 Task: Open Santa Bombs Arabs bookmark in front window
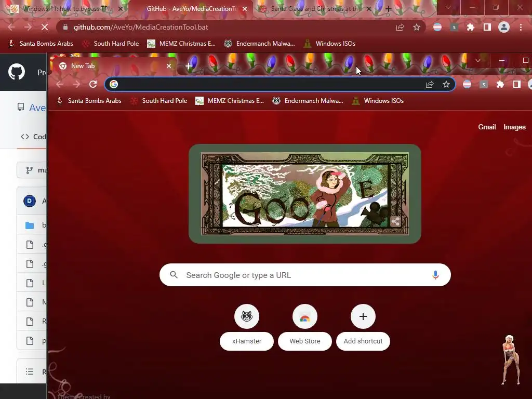(x=89, y=101)
